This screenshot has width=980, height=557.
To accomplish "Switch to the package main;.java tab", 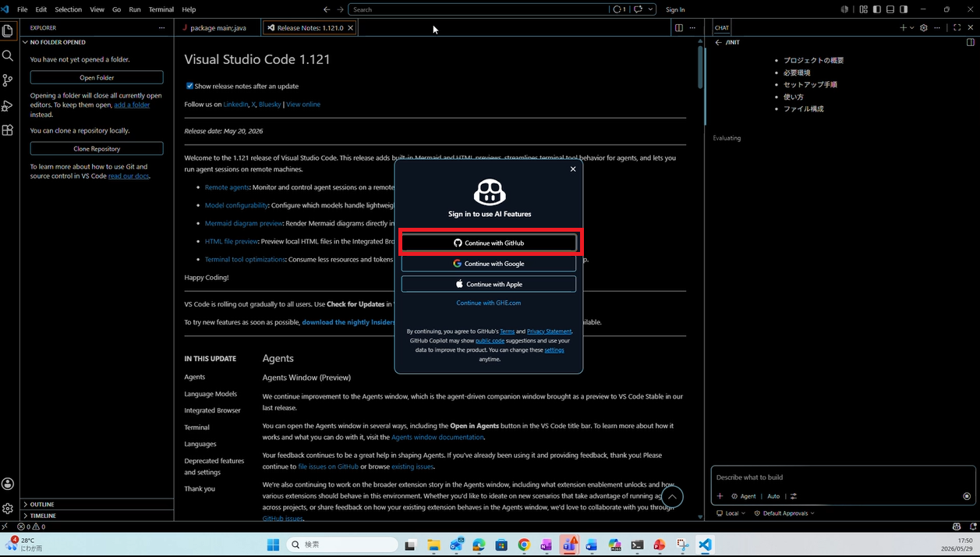I will coord(217,27).
